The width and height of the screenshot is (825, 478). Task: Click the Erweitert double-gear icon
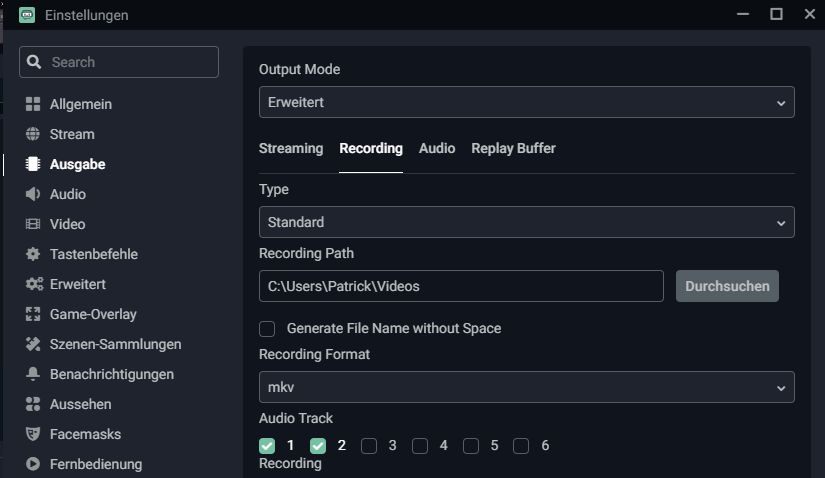coord(34,284)
